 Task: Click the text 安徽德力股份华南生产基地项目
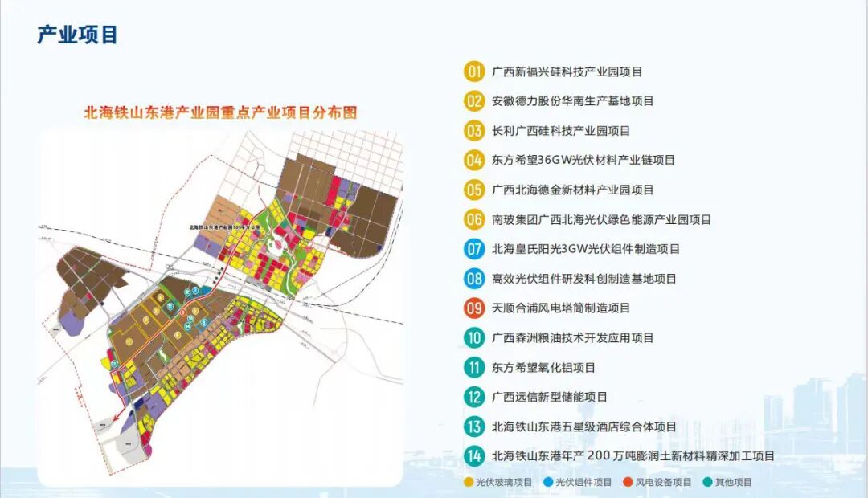click(x=573, y=101)
